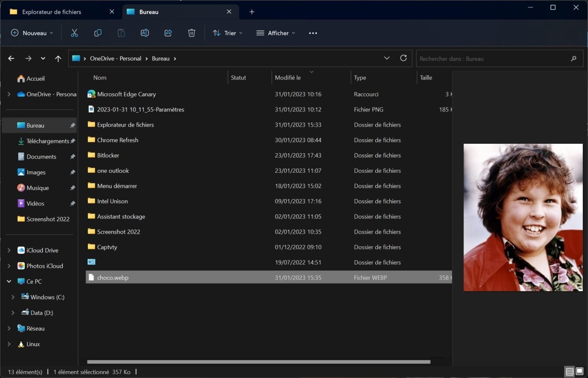Switch to details view icon in status bar

pyautogui.click(x=569, y=372)
